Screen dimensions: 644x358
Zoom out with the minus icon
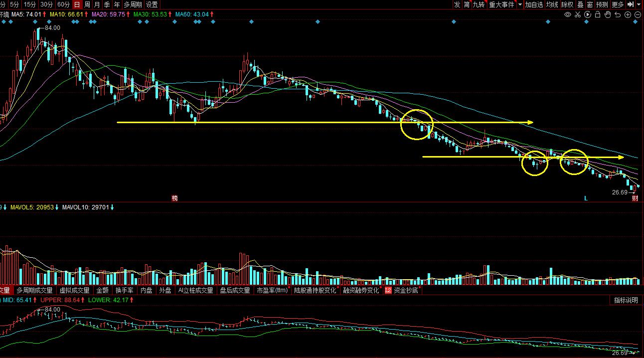pyautogui.click(x=638, y=15)
